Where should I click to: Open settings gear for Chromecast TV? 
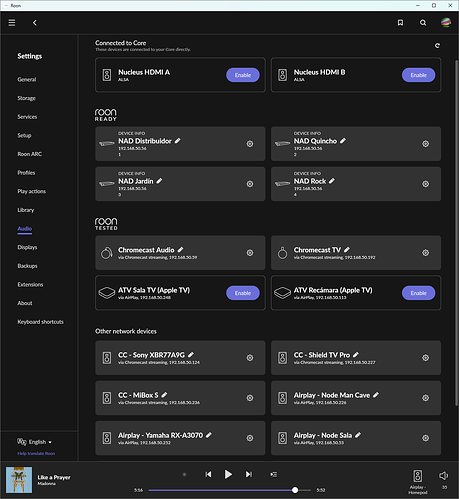[x=426, y=253]
